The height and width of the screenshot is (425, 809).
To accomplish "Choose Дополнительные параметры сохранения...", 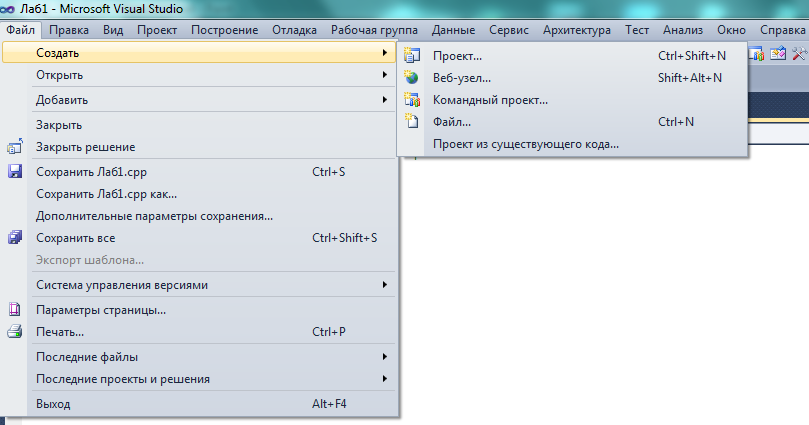I will click(200, 216).
